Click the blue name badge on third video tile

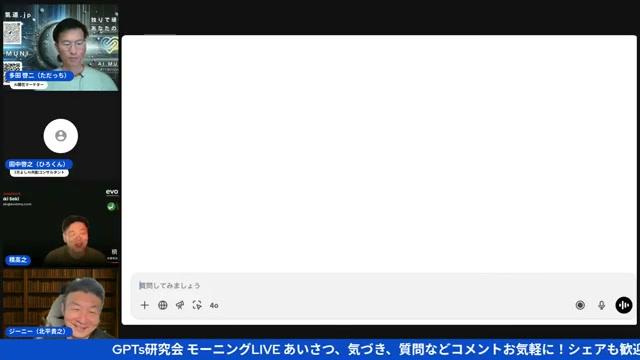tap(18, 260)
